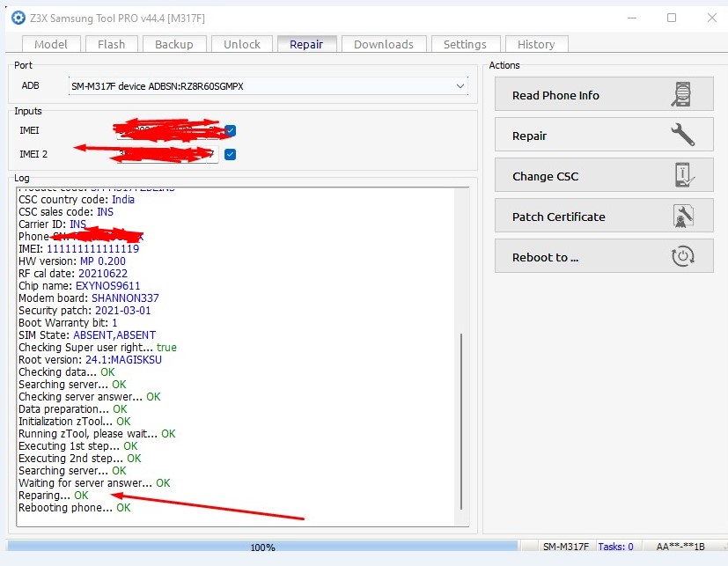This screenshot has width=728, height=566.
Task: Toggle the IMEI 2 checkbox
Action: pos(230,154)
